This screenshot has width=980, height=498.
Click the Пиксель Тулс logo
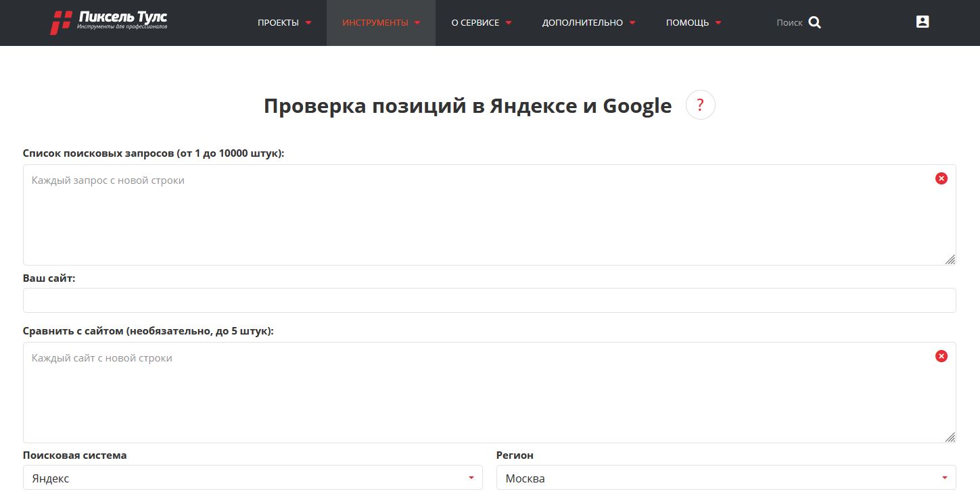pos(110,22)
